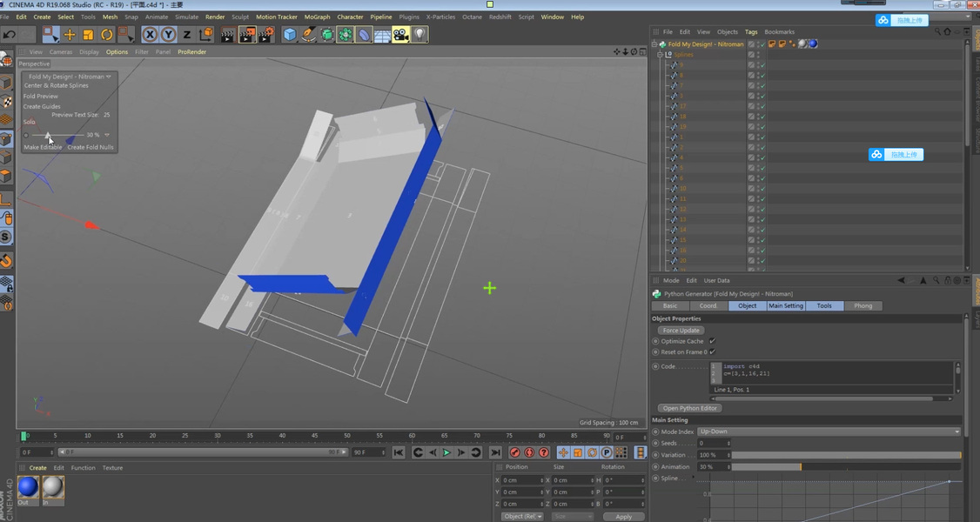Collapse the Splines group node
Viewport: 980px width, 522px height.
coord(660,55)
